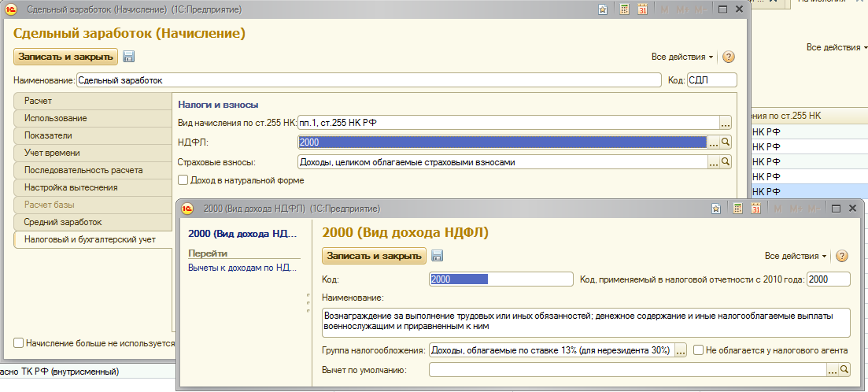Click the Страховые взносы field
The image size is (868, 392).
click(503, 162)
